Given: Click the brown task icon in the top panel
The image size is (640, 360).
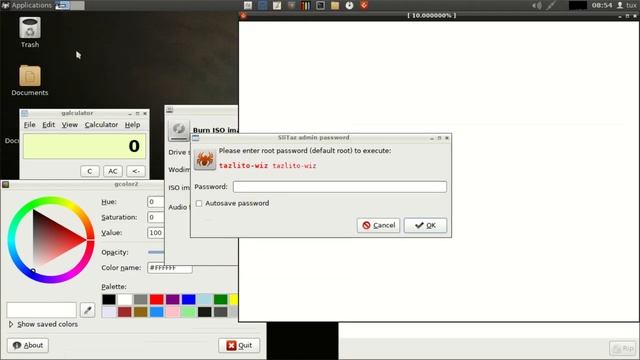Looking at the screenshot, I should click(x=291, y=5).
